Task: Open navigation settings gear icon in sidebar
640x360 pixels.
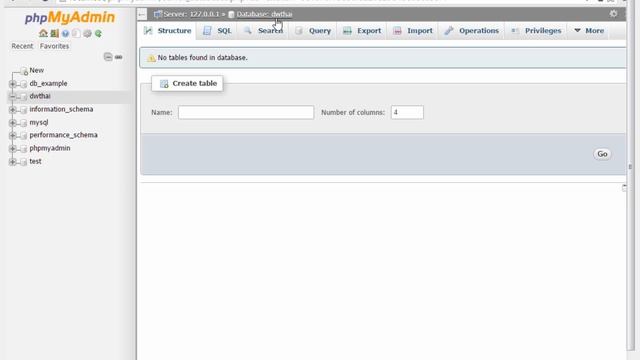Action: tap(87, 33)
